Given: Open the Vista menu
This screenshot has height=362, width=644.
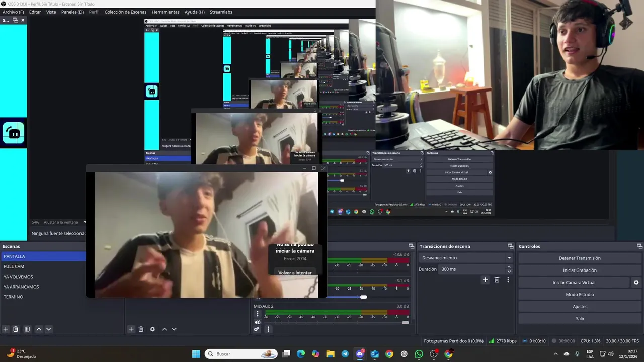Looking at the screenshot, I should click(51, 12).
